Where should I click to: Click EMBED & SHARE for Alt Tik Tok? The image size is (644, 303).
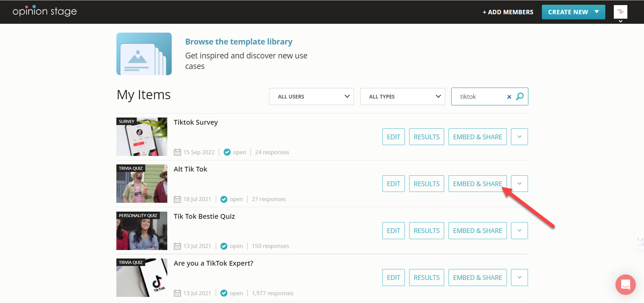(x=477, y=183)
